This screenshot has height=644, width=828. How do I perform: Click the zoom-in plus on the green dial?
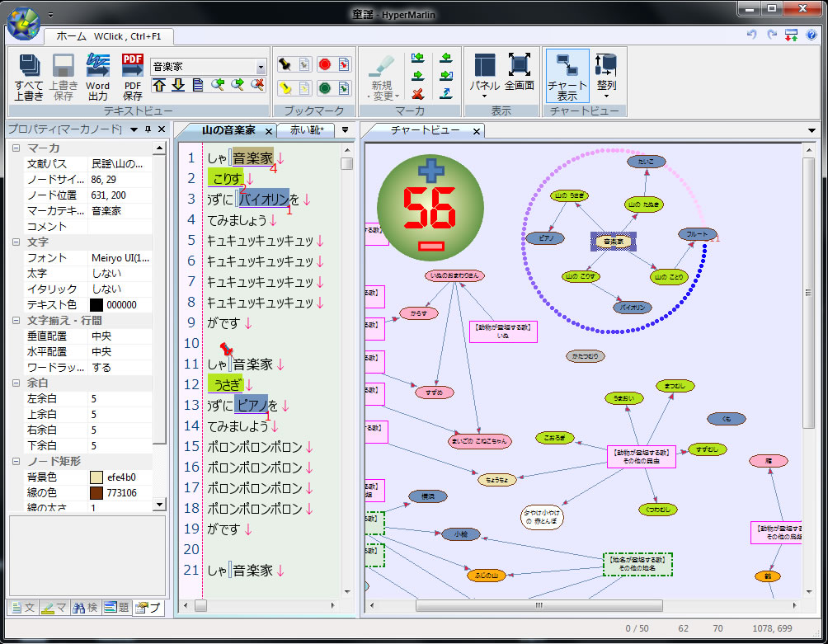430,172
